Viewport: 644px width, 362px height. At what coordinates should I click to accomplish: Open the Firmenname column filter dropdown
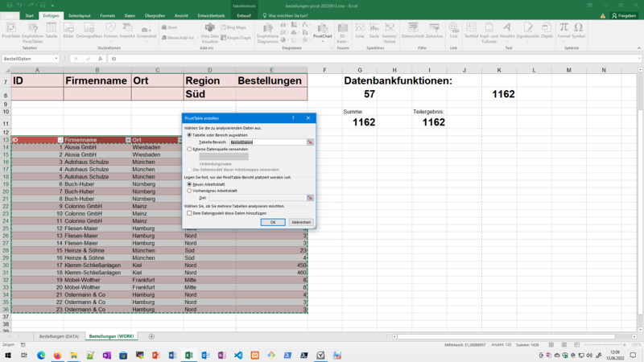pyautogui.click(x=128, y=140)
